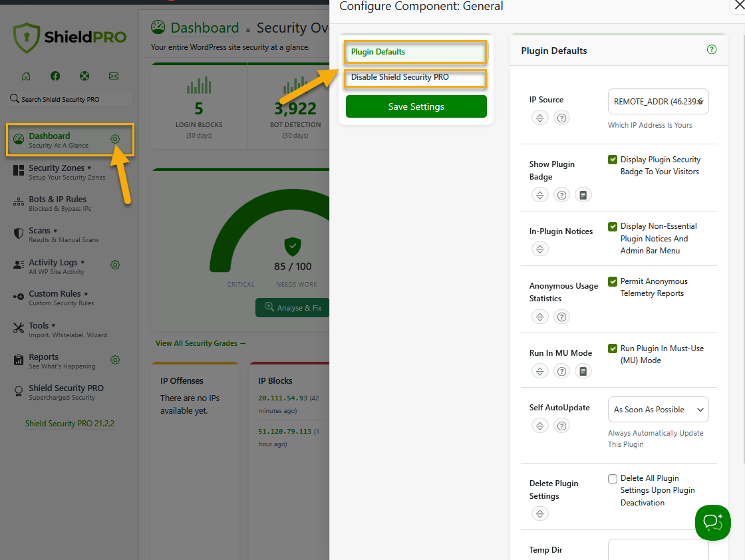745x560 pixels.
Task: Click the home icon under ShieldPRO logo
Action: tap(26, 76)
